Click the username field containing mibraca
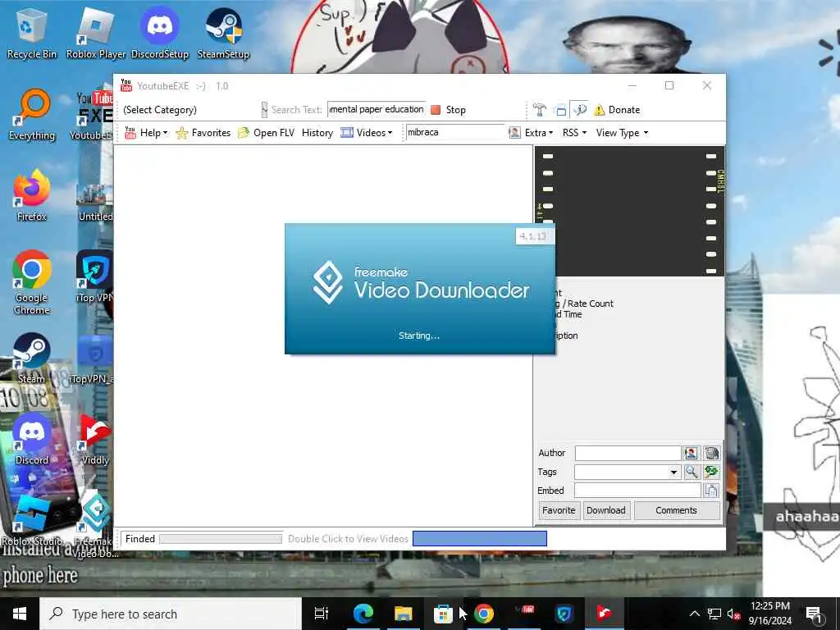The height and width of the screenshot is (630, 840). [454, 132]
